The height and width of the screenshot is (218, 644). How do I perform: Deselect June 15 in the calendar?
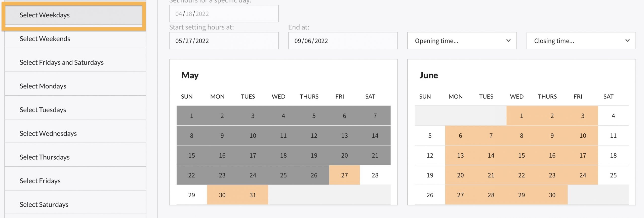pos(521,156)
